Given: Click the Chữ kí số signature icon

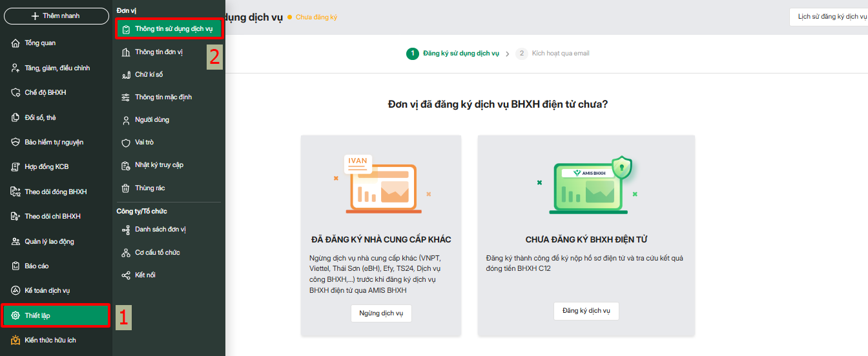Looking at the screenshot, I should [126, 75].
